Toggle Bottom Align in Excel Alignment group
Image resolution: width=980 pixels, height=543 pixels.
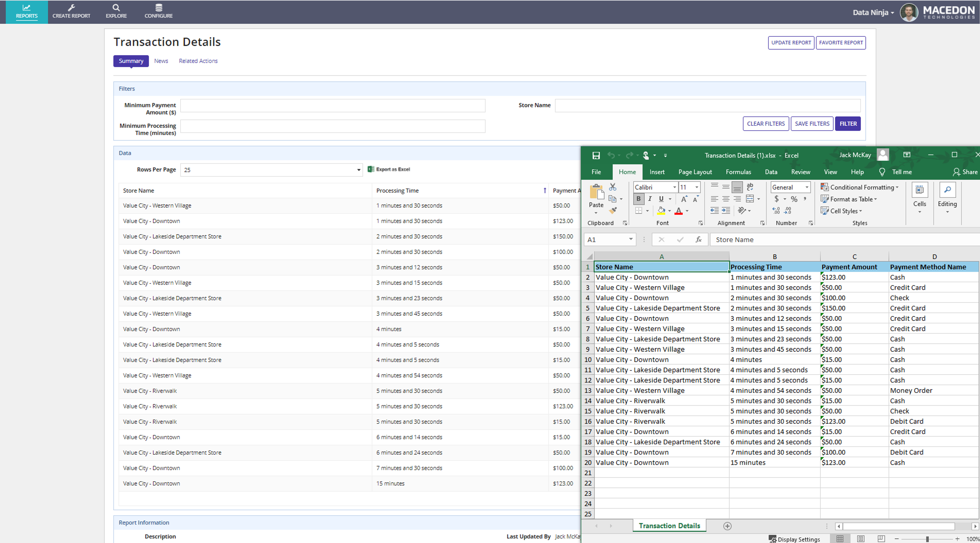pyautogui.click(x=737, y=187)
